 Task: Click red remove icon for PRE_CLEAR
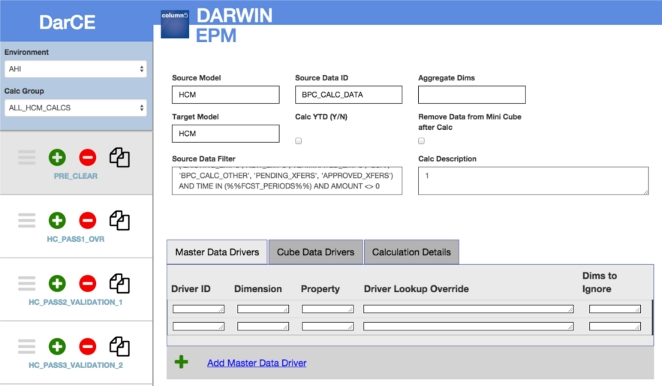click(87, 157)
